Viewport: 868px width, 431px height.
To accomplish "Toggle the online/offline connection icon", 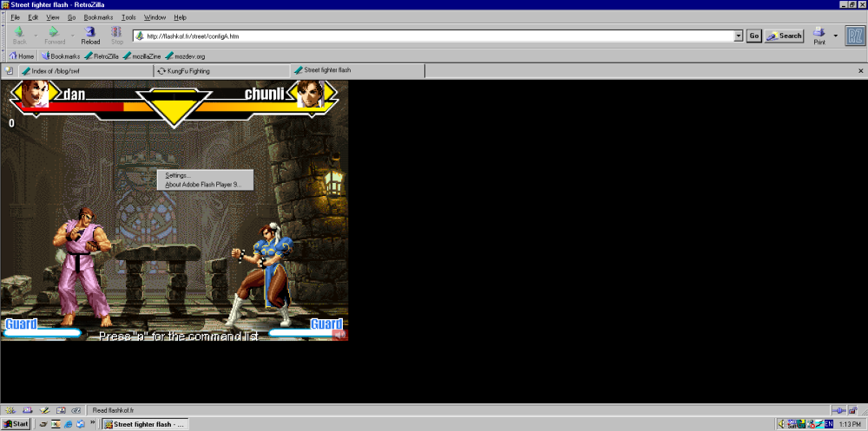I will (840, 410).
